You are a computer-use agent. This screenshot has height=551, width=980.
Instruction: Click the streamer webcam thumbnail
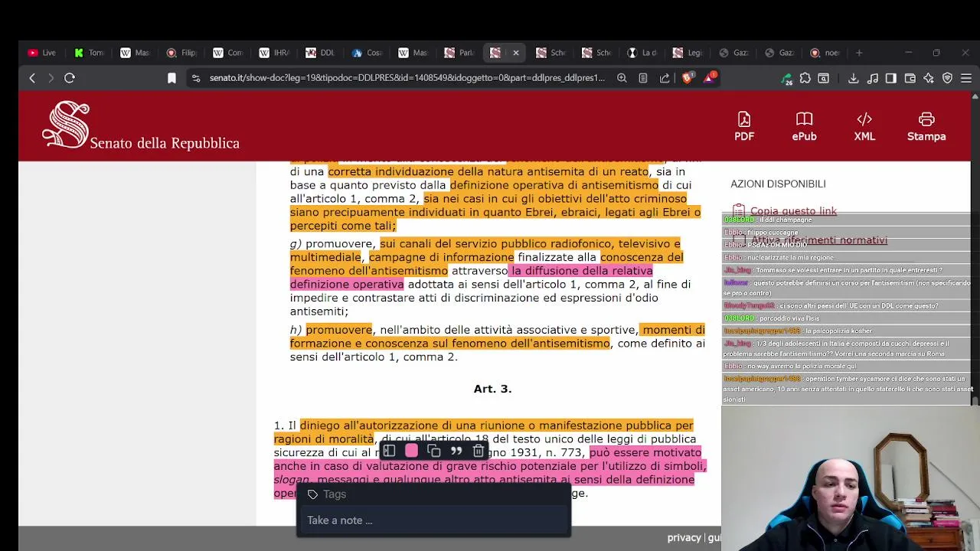pyautogui.click(x=850, y=478)
